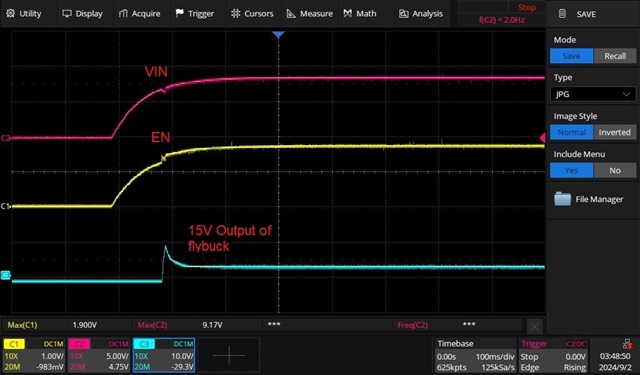Select Save mode
The image size is (640, 375).
click(571, 56)
